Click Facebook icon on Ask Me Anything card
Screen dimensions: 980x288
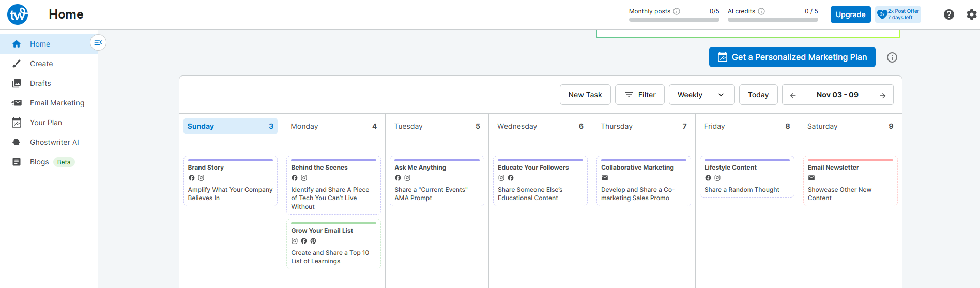point(398,178)
